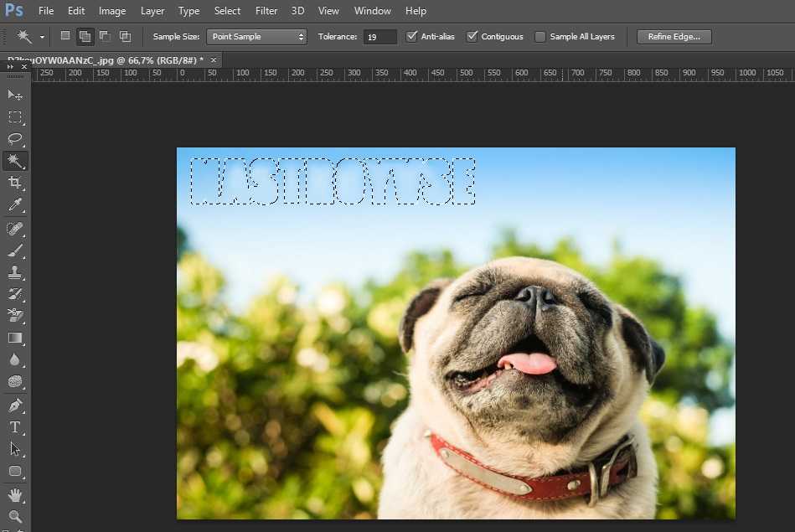The width and height of the screenshot is (795, 532).
Task: Select the Clone Stamp tool
Action: tap(15, 272)
